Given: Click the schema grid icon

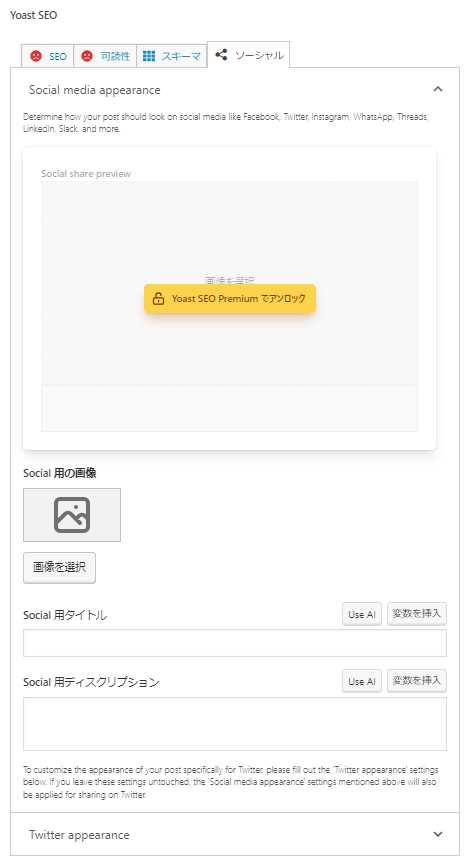Looking at the screenshot, I should point(149,56).
